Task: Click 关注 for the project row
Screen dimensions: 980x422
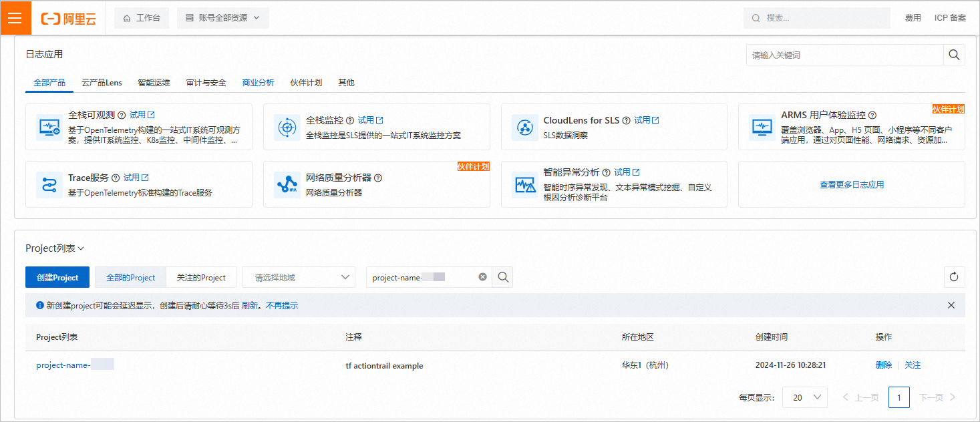Action: click(913, 365)
